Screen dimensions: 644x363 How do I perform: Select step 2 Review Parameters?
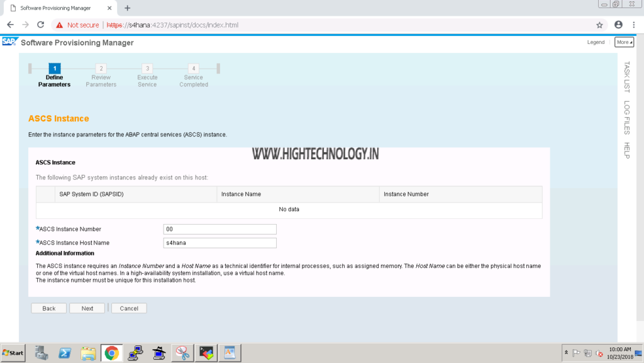101,75
